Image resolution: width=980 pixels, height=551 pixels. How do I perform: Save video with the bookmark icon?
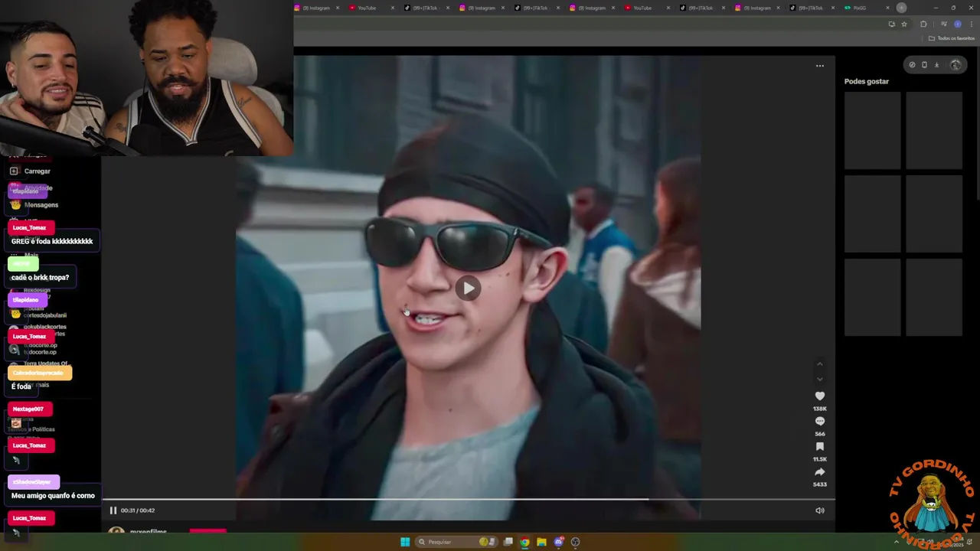pos(820,446)
